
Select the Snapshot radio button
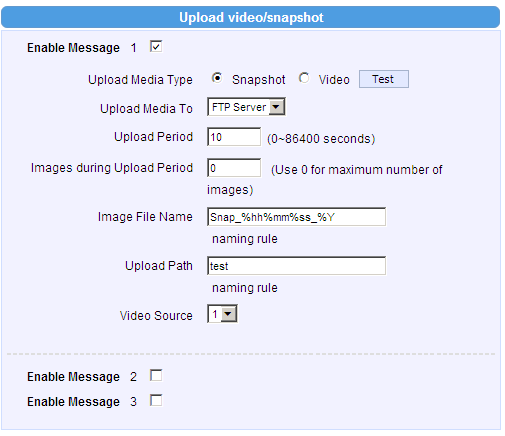(217, 79)
